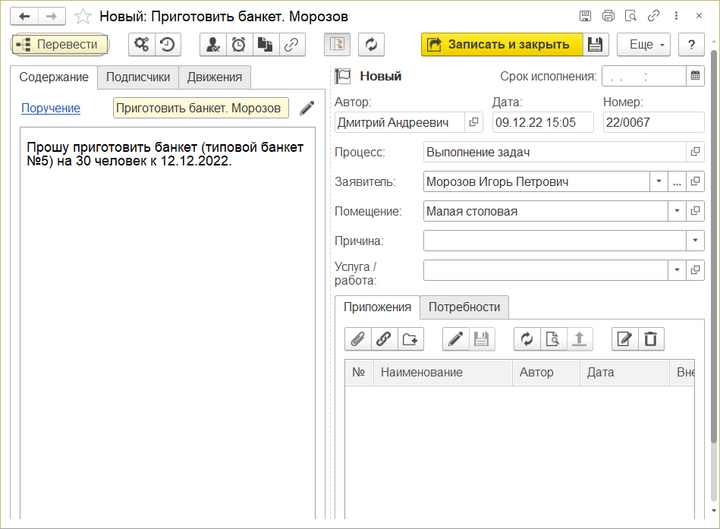Click the Перевести button
Image resolution: width=720 pixels, height=529 pixels.
pyautogui.click(x=60, y=45)
